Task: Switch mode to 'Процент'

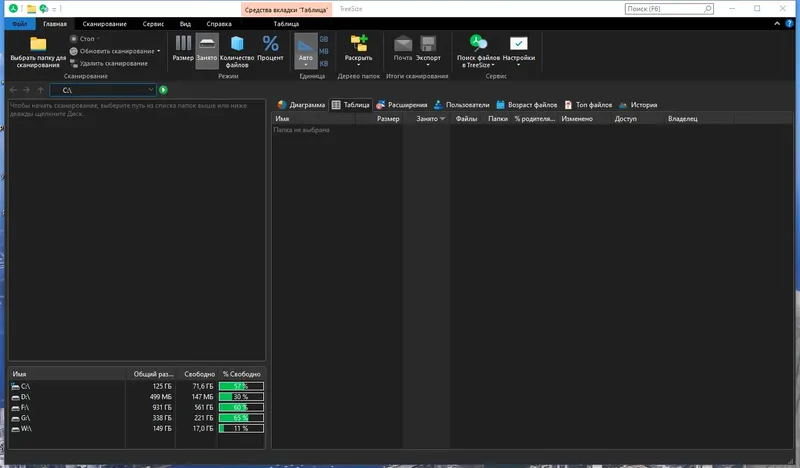Action: [270, 48]
